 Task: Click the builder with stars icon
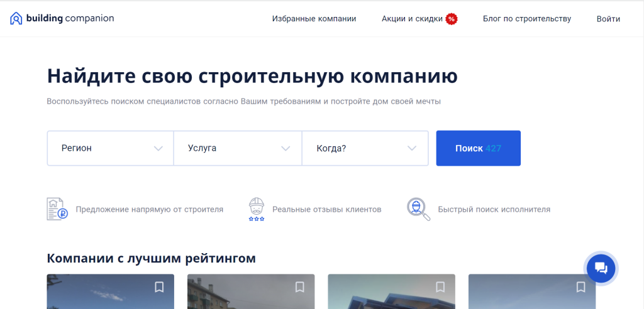(257, 209)
